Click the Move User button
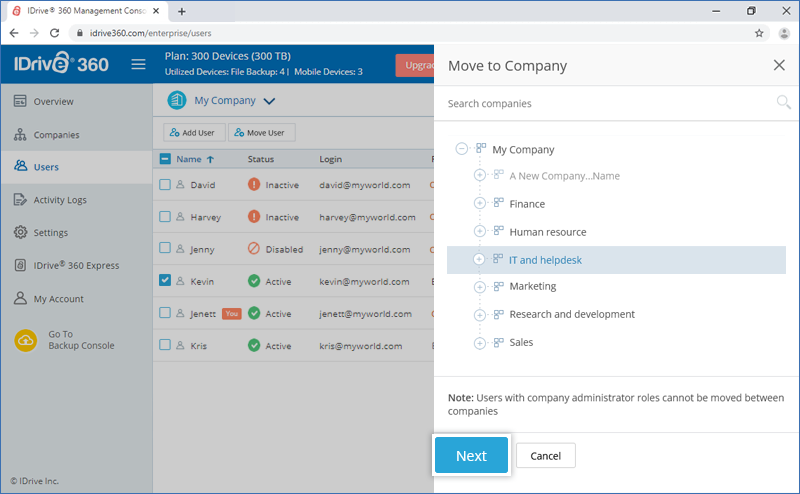 (x=261, y=133)
